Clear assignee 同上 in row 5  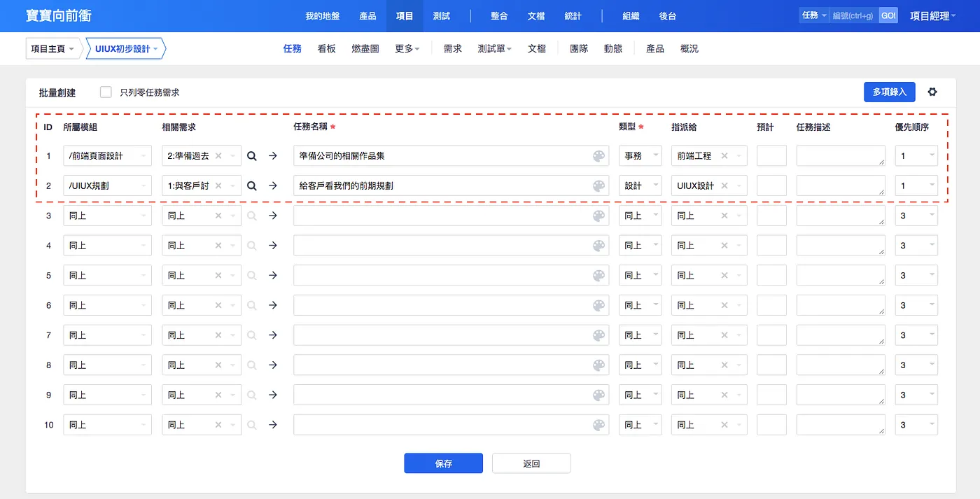724,275
